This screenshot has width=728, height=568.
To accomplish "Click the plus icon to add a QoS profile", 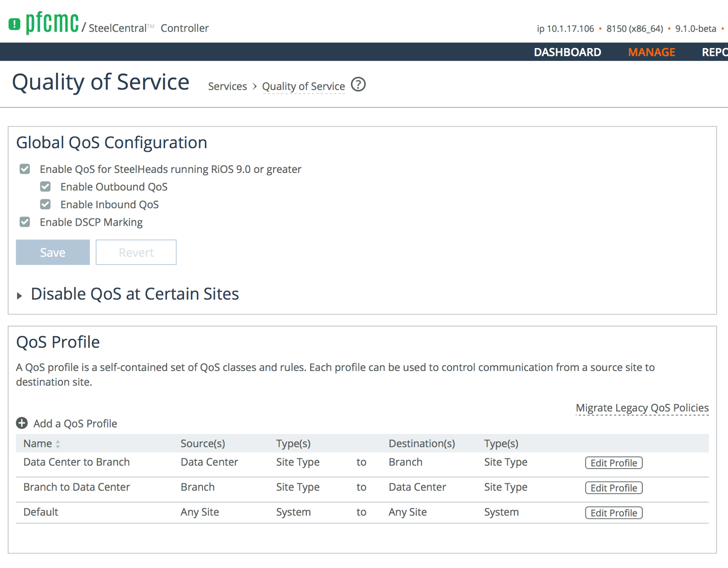I will pos(22,423).
